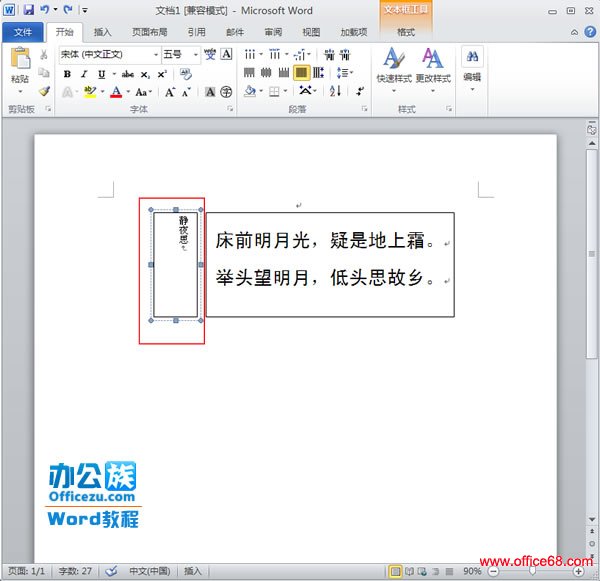The height and width of the screenshot is (581, 600).
Task: Open the Editing binoculars menu
Action: coord(472,64)
